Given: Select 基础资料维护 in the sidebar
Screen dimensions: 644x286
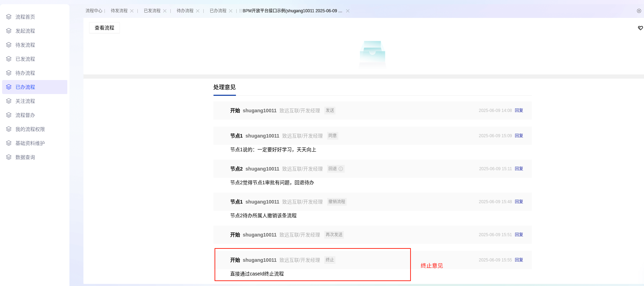Looking at the screenshot, I should point(30,143).
